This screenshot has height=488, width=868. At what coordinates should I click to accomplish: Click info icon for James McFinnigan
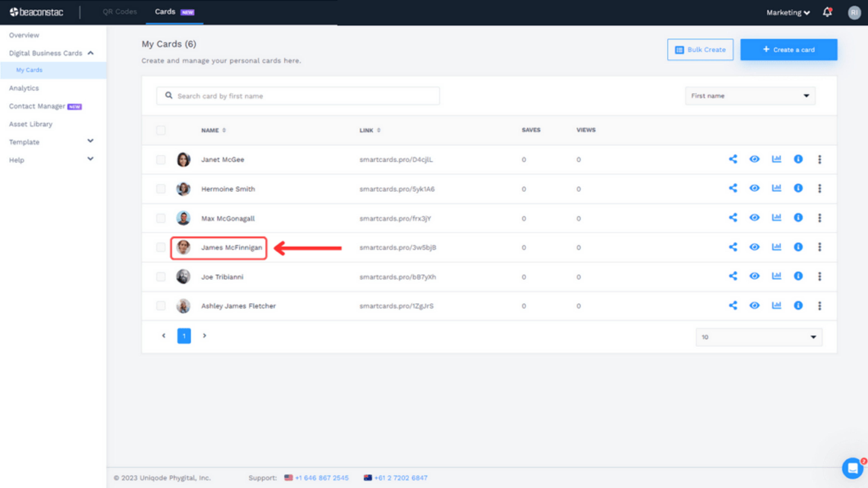(x=798, y=247)
